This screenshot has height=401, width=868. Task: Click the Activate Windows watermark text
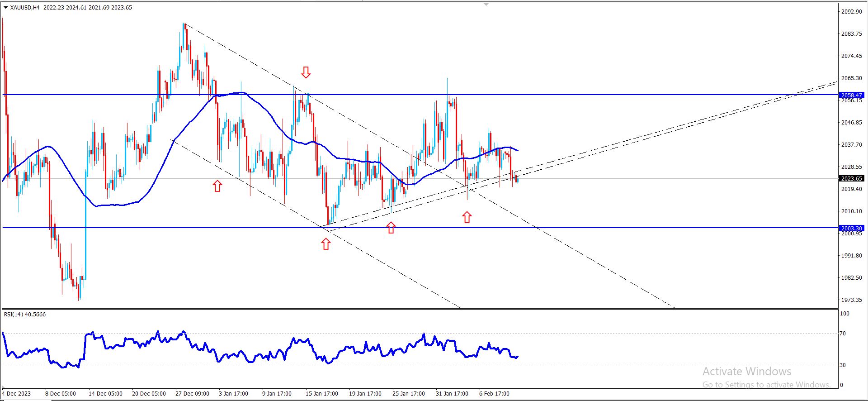click(x=747, y=372)
